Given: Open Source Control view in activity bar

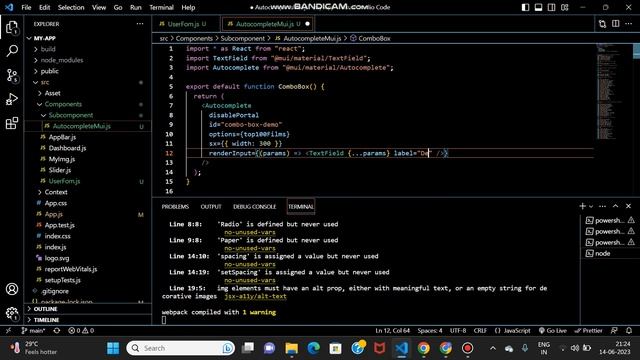Looking at the screenshot, I should (12, 75).
